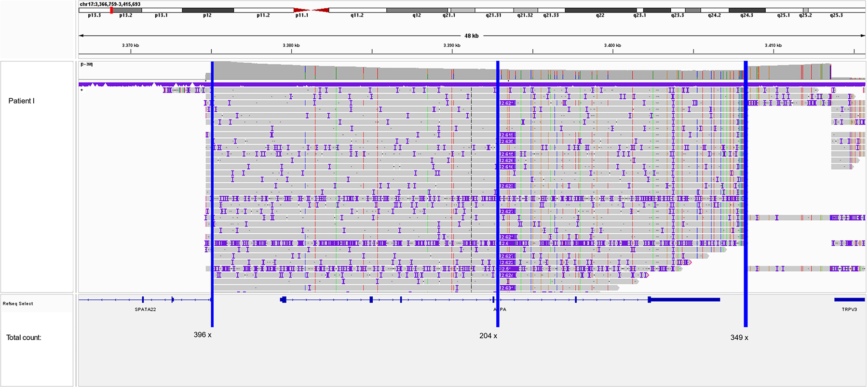Click the SPATA22 gene label
The image size is (868, 387).
click(145, 309)
